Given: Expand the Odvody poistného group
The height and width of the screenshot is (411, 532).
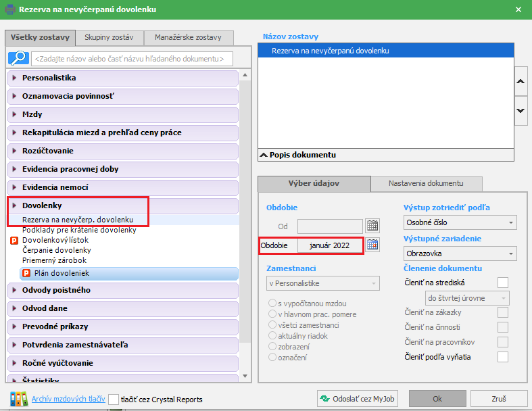Looking at the screenshot, I should click(x=123, y=291).
